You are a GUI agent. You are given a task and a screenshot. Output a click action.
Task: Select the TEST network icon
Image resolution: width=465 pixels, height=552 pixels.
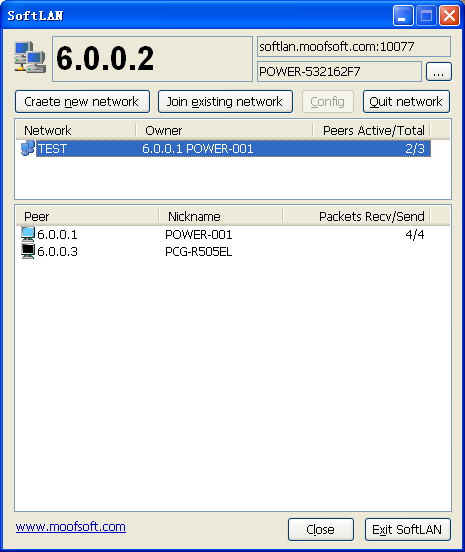pos(28,148)
